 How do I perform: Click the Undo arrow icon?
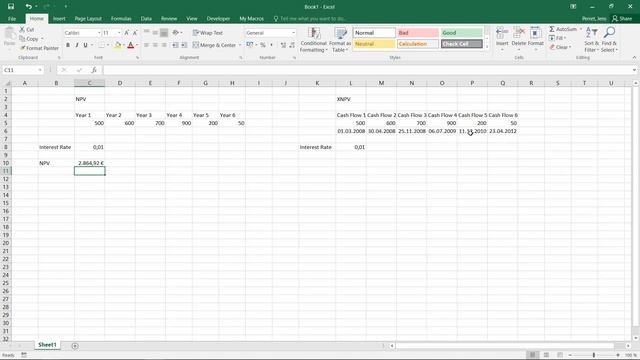coord(28,7)
